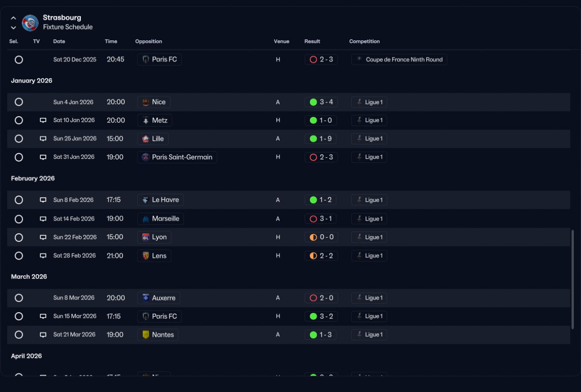
Task: Click the red loss circle for Marseille result
Action: click(313, 219)
